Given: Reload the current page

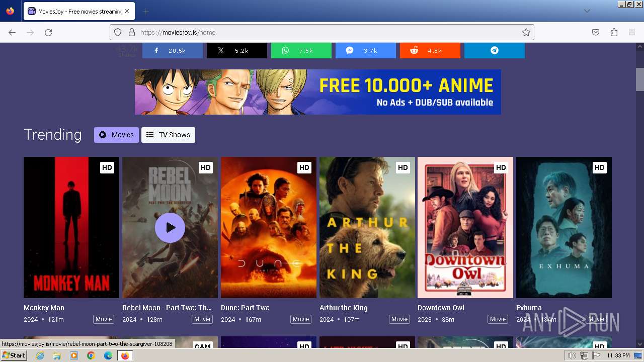Looking at the screenshot, I should [x=48, y=32].
